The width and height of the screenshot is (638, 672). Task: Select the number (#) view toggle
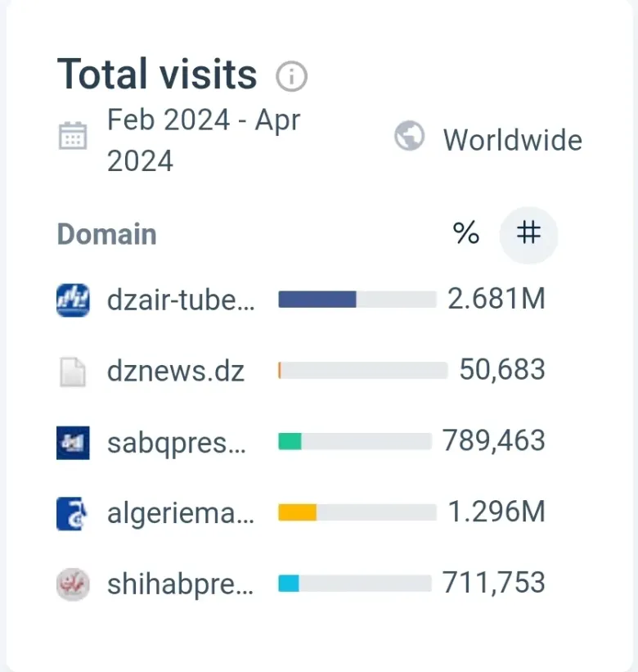[528, 234]
